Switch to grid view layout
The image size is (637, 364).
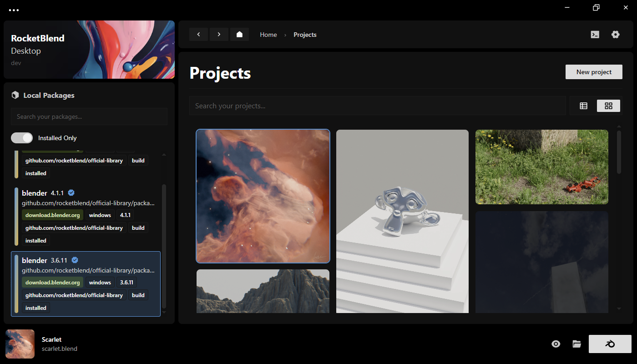(x=608, y=106)
